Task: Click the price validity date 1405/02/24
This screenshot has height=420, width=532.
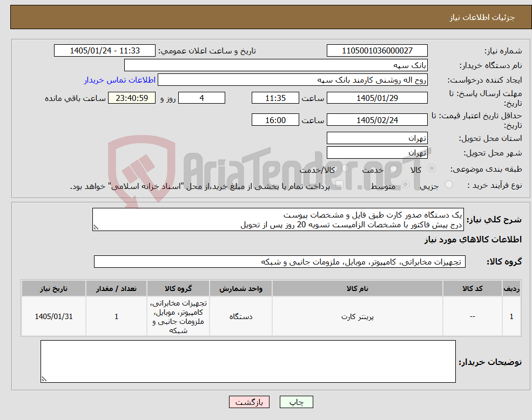Action: point(377,120)
